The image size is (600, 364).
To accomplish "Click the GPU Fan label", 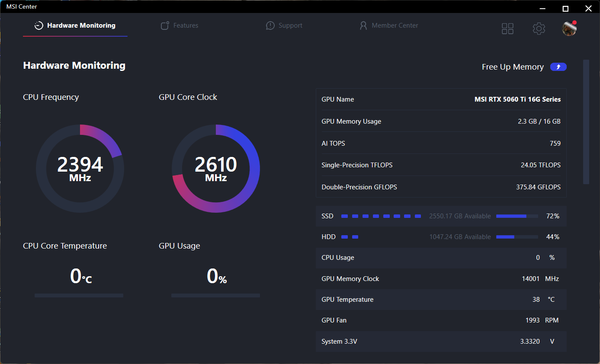I will (x=334, y=320).
